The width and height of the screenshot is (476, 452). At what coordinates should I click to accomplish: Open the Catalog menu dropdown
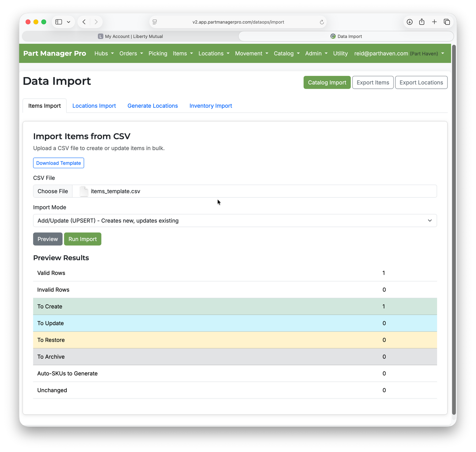pos(286,54)
